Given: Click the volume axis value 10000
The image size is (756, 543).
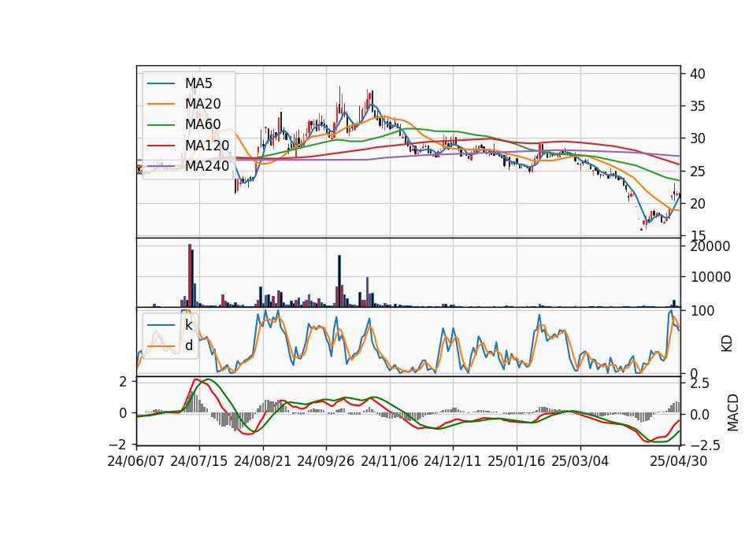Looking at the screenshot, I should tap(710, 277).
